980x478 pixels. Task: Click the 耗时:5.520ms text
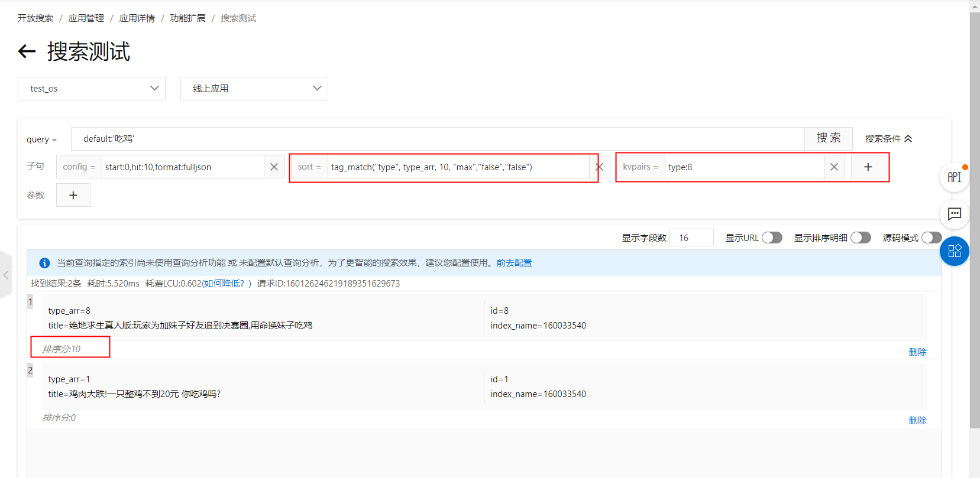(x=114, y=284)
